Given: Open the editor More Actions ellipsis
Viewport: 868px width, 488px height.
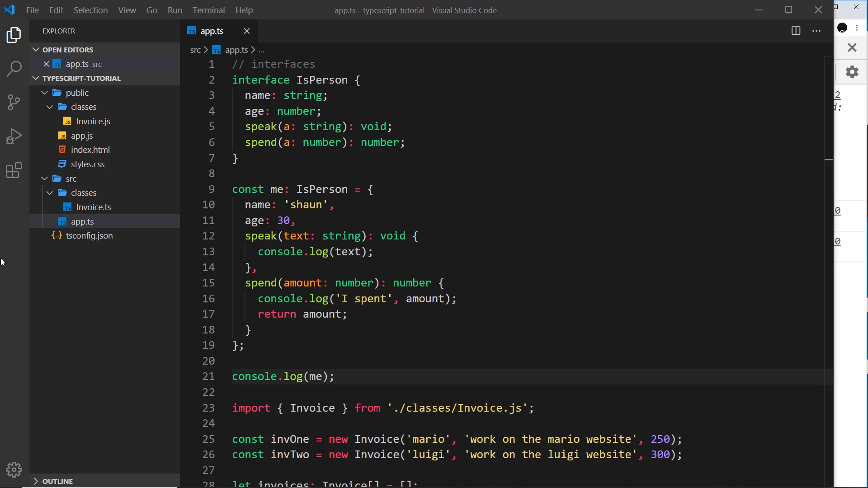Looking at the screenshot, I should tap(816, 31).
